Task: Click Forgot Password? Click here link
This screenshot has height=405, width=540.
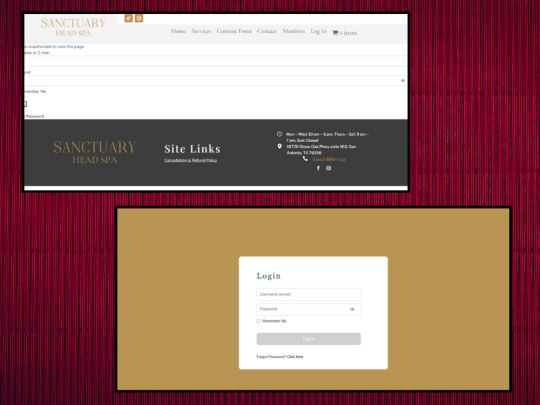Action: tap(280, 357)
